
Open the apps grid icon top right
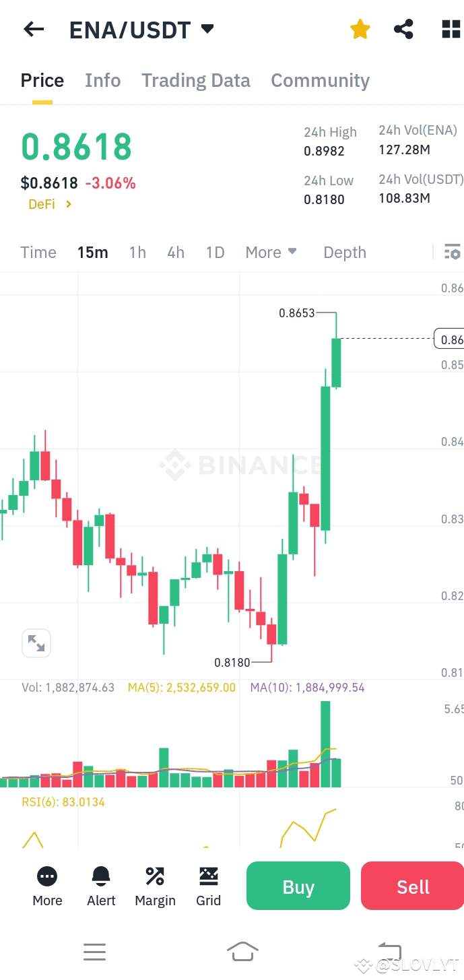(x=450, y=29)
